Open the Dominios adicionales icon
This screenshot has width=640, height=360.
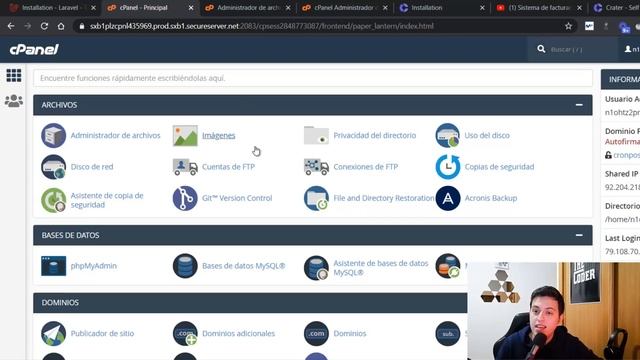pyautogui.click(x=185, y=333)
